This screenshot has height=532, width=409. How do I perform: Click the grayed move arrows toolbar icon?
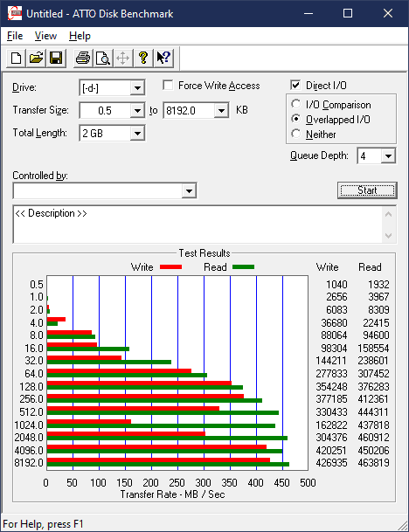click(x=123, y=58)
